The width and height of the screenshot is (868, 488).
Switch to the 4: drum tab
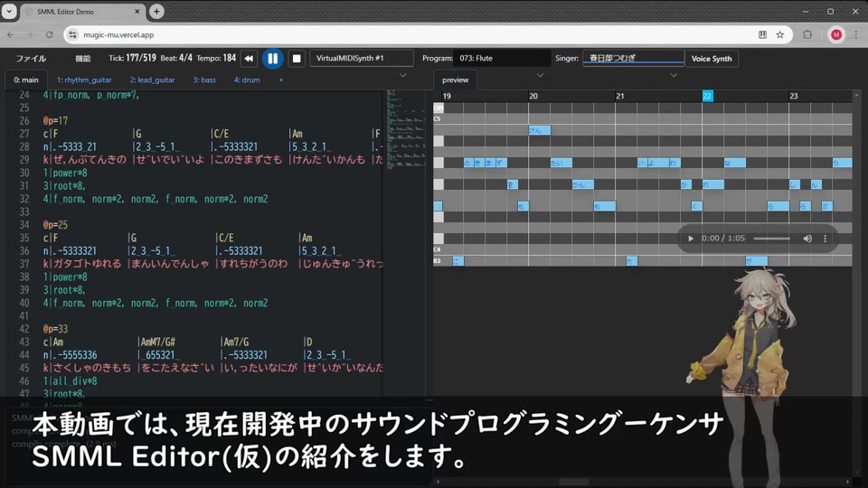tap(247, 80)
